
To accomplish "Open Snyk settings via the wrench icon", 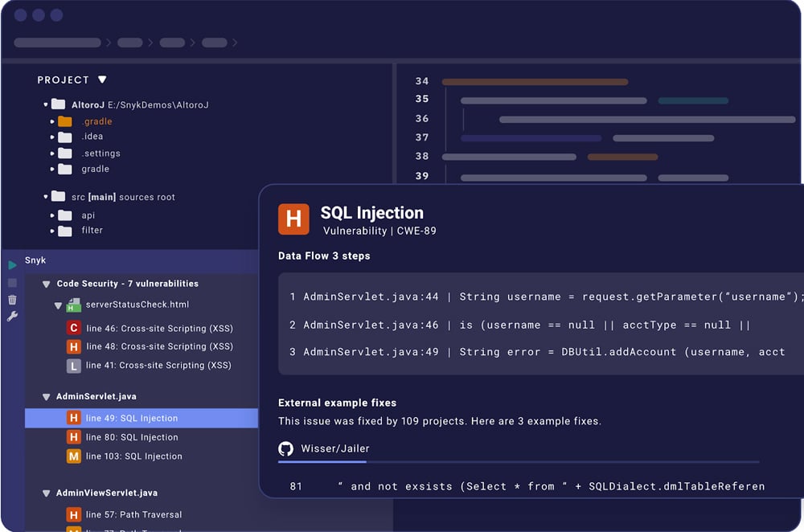I will point(12,317).
